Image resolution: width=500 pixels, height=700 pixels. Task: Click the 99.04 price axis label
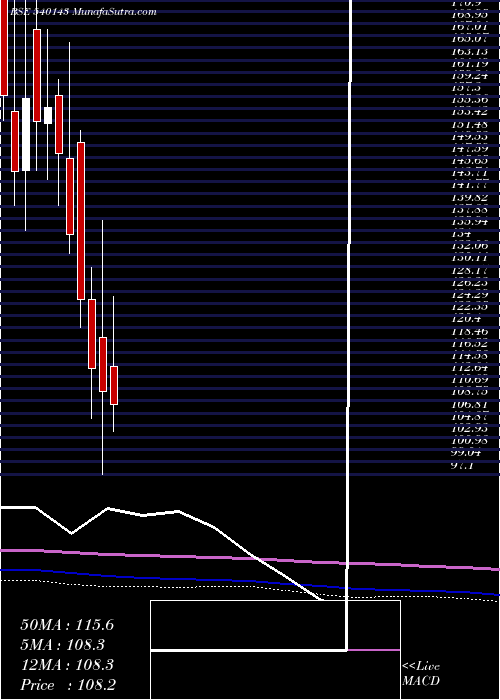(x=468, y=452)
